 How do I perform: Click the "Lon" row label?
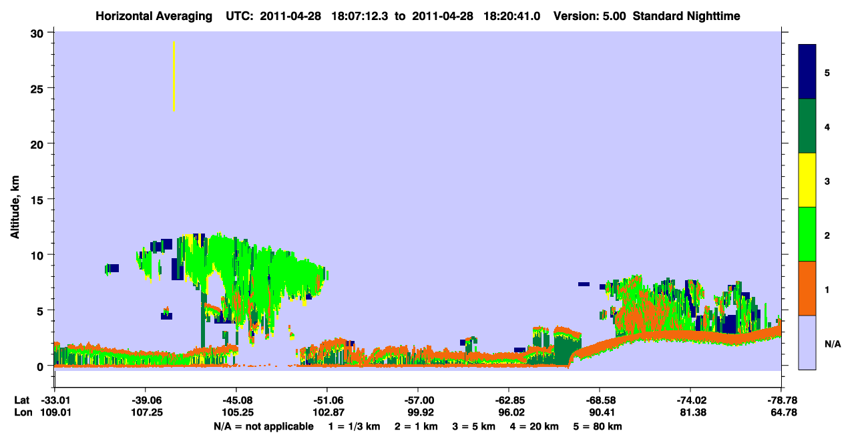click(22, 412)
